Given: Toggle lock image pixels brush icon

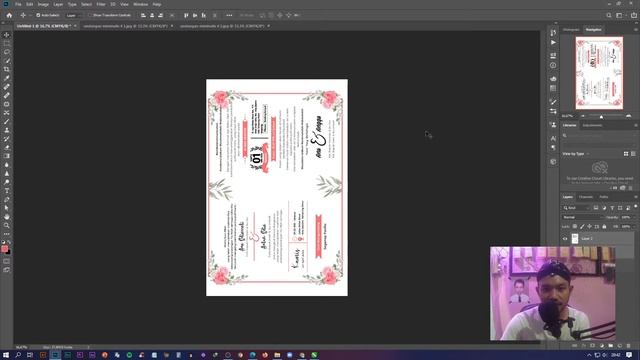Looking at the screenshot, I should click(582, 227).
